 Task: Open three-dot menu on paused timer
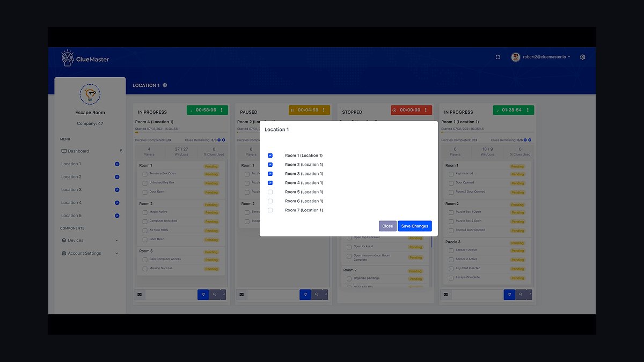pyautogui.click(x=324, y=110)
